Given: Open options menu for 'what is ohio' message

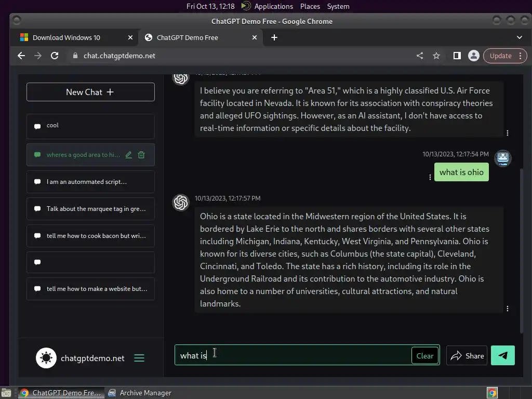Looking at the screenshot, I should 430,177.
